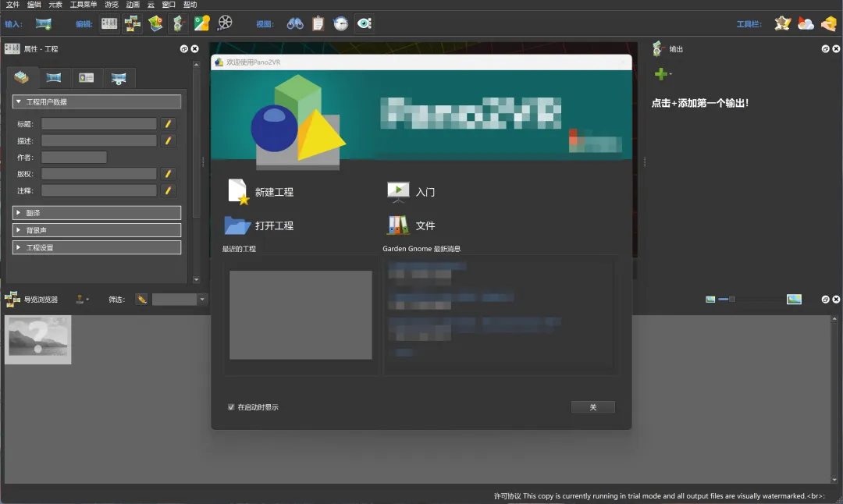Click the pencil icon beside 版权
843x504 pixels.
(168, 174)
